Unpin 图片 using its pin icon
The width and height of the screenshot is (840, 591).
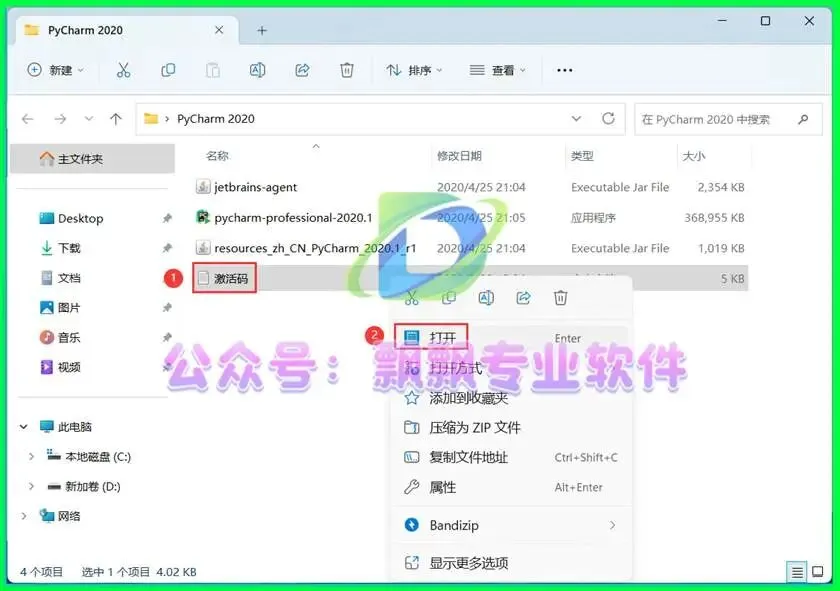167,308
